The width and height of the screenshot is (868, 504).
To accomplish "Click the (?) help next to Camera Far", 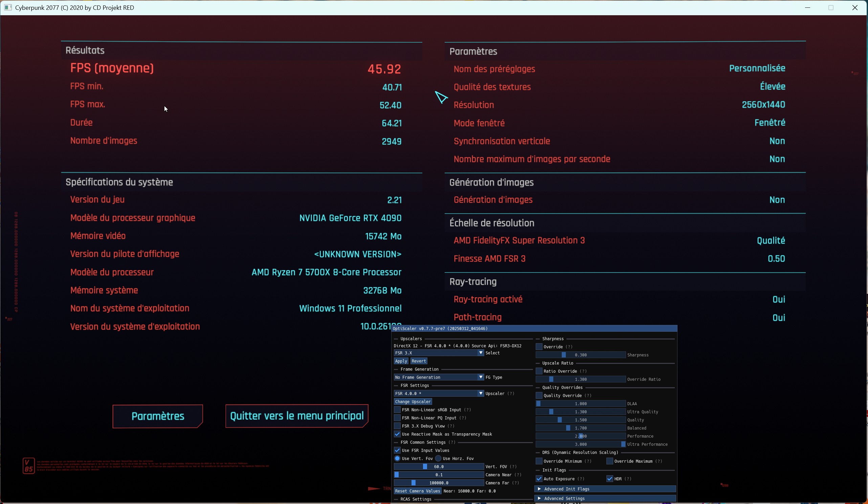I will point(515,483).
